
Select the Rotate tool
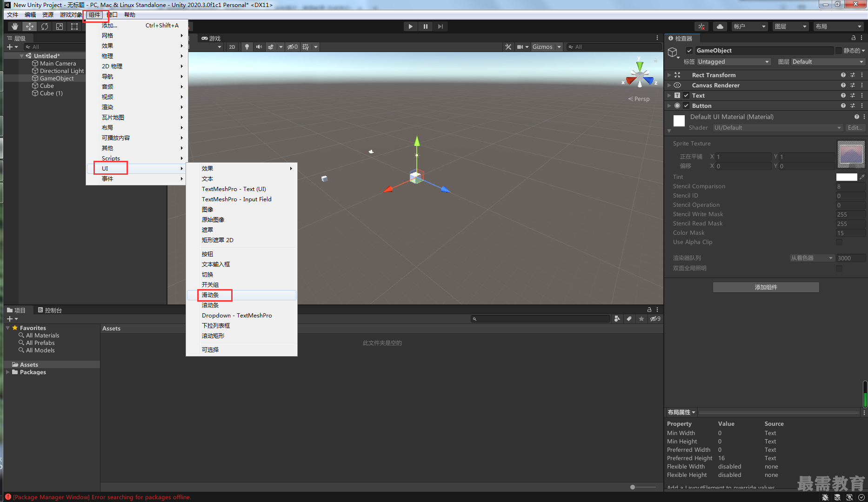(x=45, y=26)
